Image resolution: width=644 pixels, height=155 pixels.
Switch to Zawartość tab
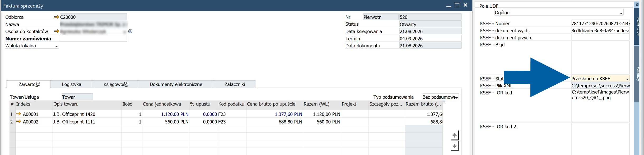[x=29, y=84]
